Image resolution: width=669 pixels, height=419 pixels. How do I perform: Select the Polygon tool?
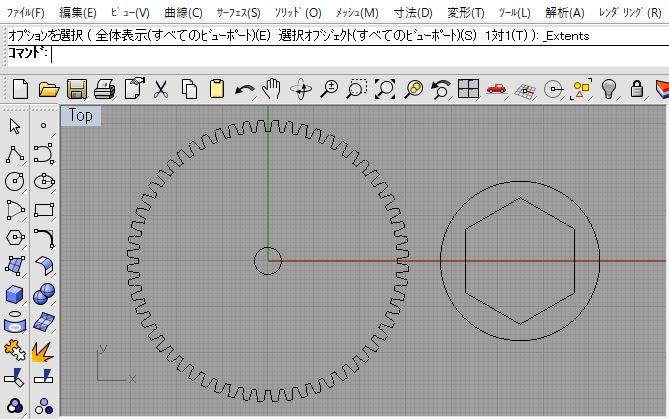point(15,238)
